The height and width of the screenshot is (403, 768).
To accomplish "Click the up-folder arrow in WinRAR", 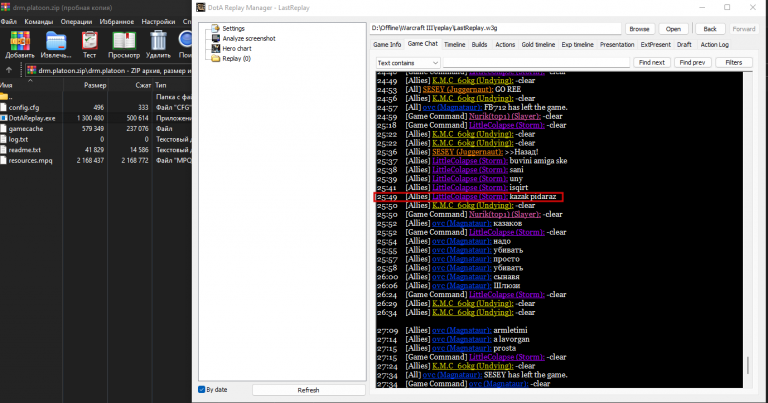I will 9,70.
